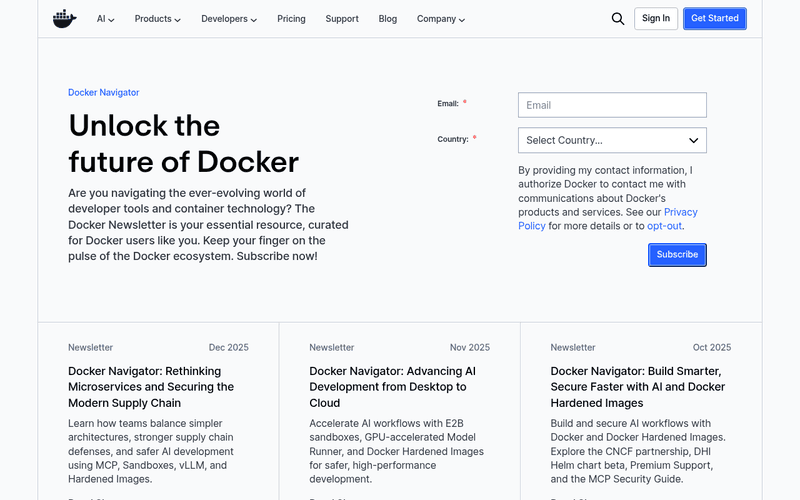
Task: Click the Docker Navigator breadcrumb link
Action: coord(104,92)
